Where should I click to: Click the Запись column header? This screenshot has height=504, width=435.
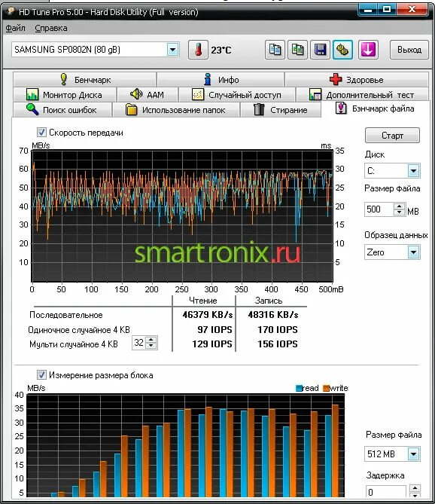pos(269,301)
